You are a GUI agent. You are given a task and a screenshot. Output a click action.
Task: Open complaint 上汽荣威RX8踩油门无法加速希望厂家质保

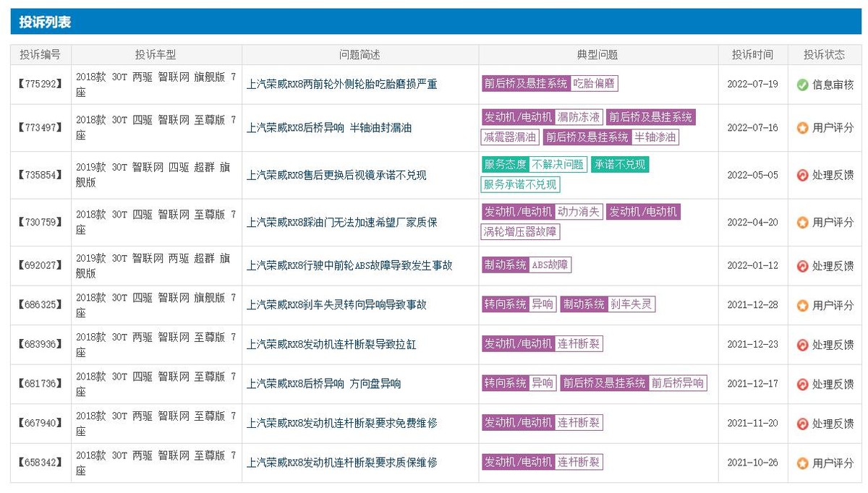[342, 223]
